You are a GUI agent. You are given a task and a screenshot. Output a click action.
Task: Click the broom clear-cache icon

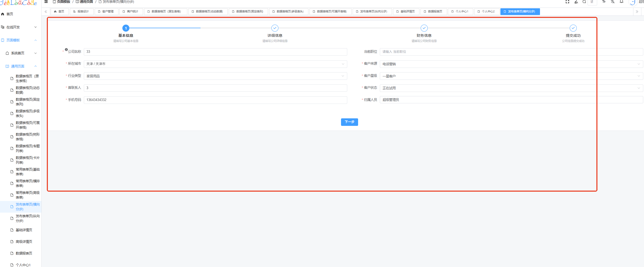pyautogui.click(x=576, y=2)
